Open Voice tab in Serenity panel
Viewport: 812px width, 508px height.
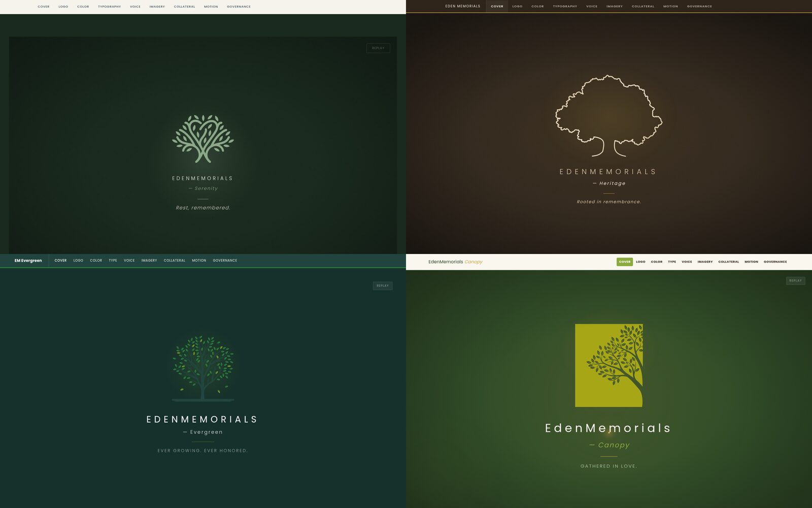pyautogui.click(x=135, y=7)
